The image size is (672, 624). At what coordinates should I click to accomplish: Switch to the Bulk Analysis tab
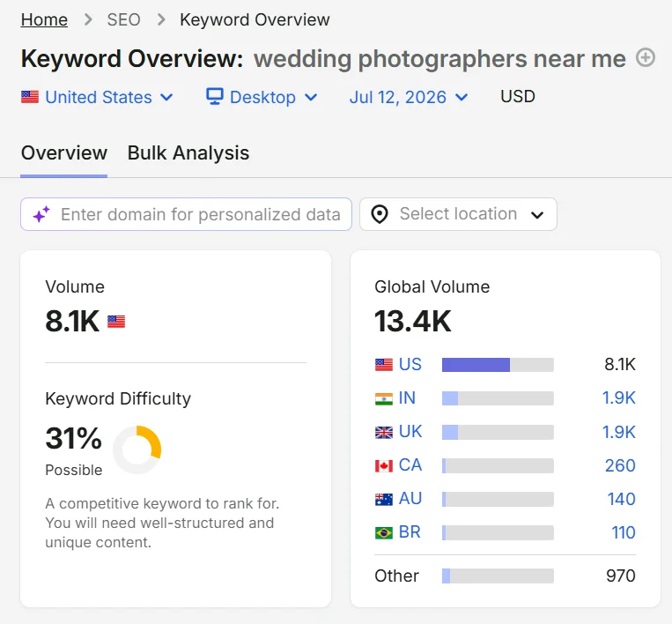[x=188, y=153]
